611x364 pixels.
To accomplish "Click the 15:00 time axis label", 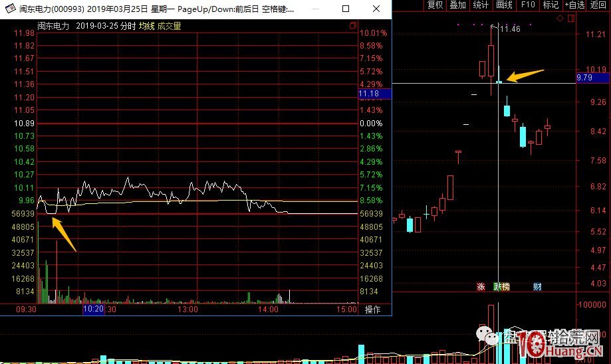I will click(x=347, y=310).
